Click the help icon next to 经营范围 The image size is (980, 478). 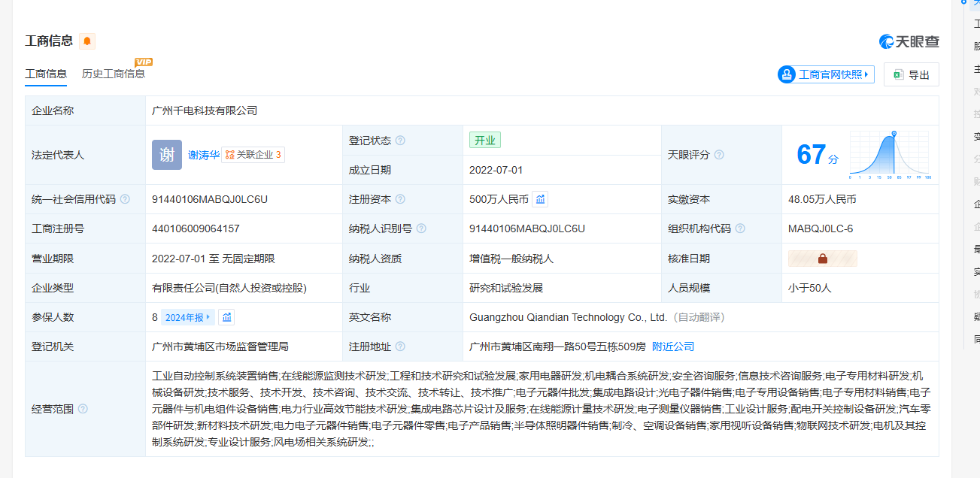83,409
